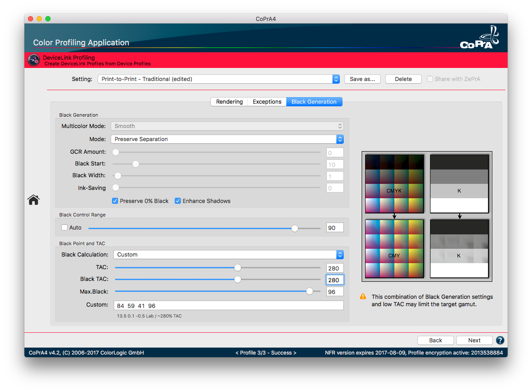Click the resulting CMY preview thumbnail
This screenshot has height=392, width=532.
click(394, 248)
